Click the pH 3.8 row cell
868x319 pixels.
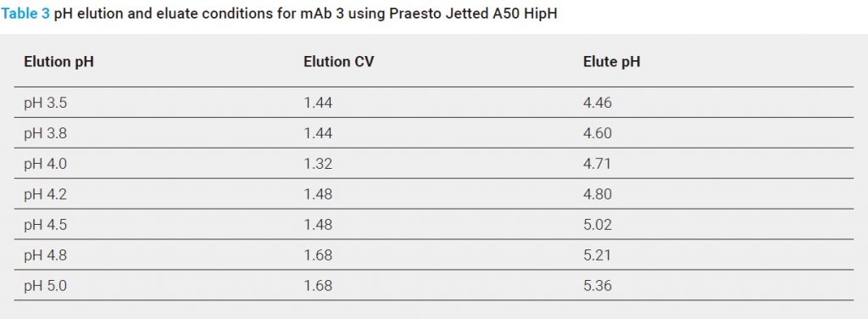46,133
